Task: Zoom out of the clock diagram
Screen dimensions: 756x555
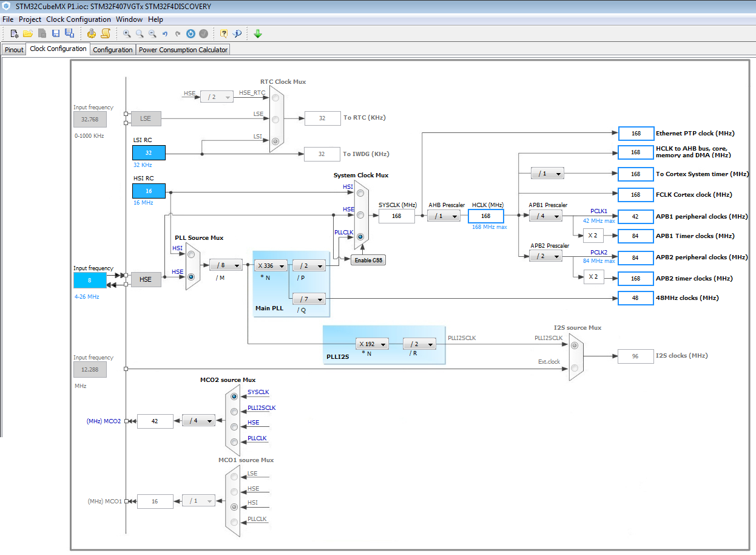Action: coord(152,34)
